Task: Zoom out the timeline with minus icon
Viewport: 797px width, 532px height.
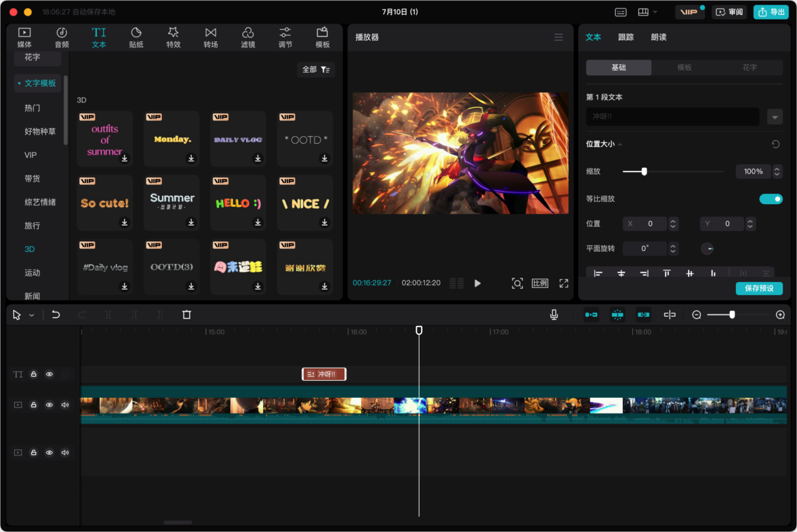Action: click(697, 315)
